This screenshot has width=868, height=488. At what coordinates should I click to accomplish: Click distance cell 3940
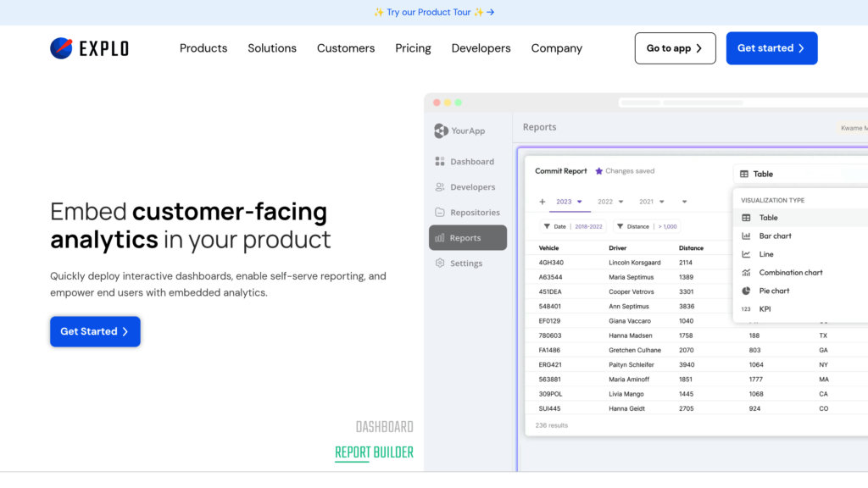[x=686, y=364]
